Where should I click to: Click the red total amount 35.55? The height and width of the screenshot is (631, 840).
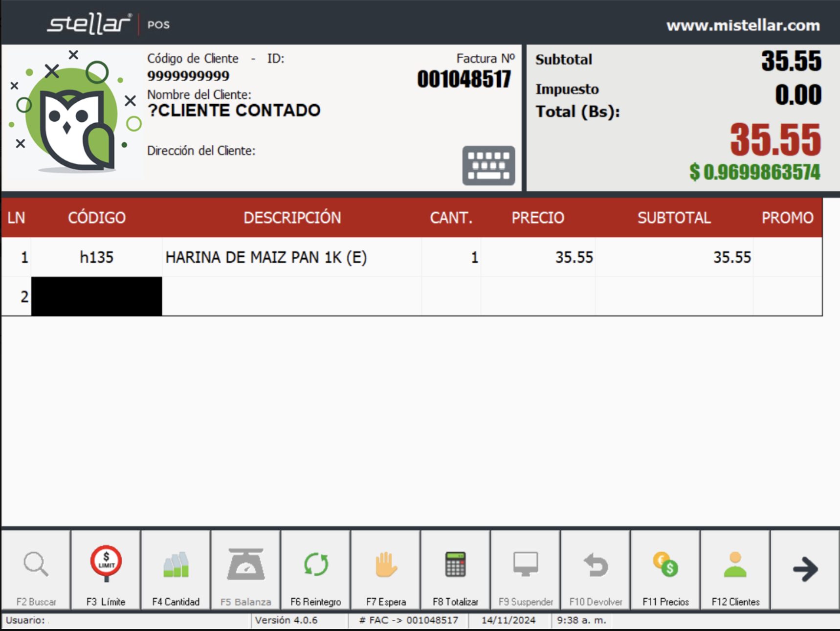click(x=775, y=139)
